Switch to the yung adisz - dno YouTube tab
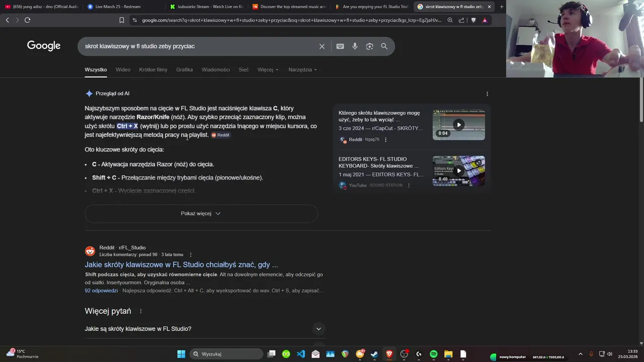Screen dimensions: 644x362 click(41, 7)
